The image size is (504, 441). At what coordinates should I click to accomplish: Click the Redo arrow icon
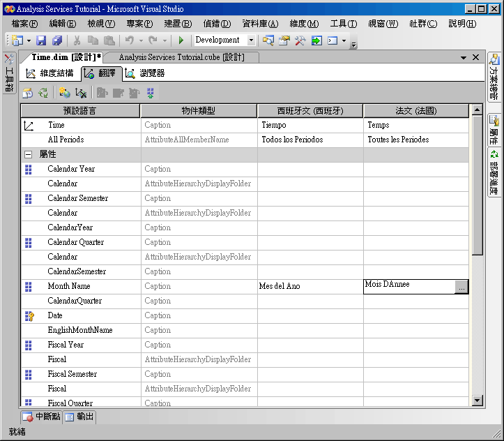(x=153, y=40)
